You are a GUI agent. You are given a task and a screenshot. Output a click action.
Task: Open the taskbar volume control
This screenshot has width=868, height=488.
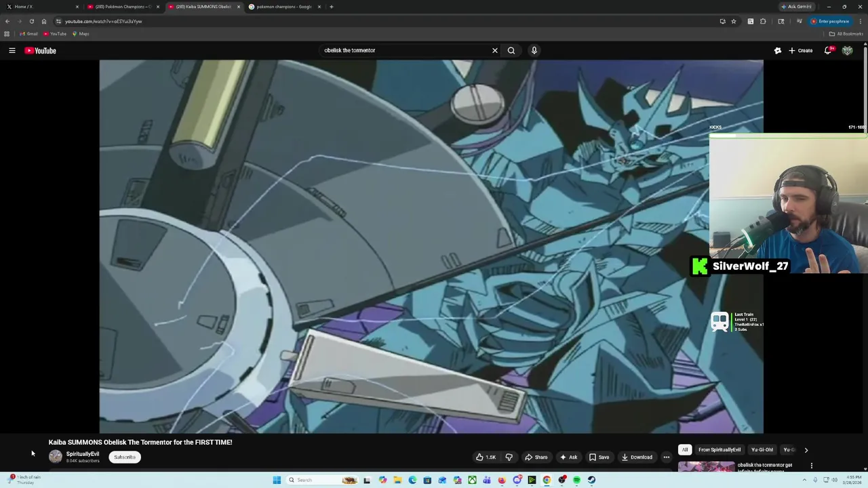[x=833, y=480]
